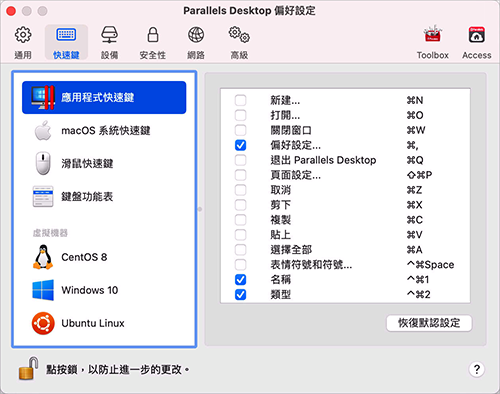The image size is (500, 394).
Task: Close the preferences window with red button
Action: pos(11,11)
